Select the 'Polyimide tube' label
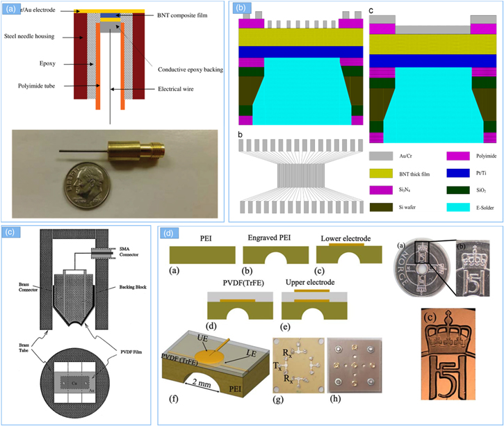 (x=36, y=85)
